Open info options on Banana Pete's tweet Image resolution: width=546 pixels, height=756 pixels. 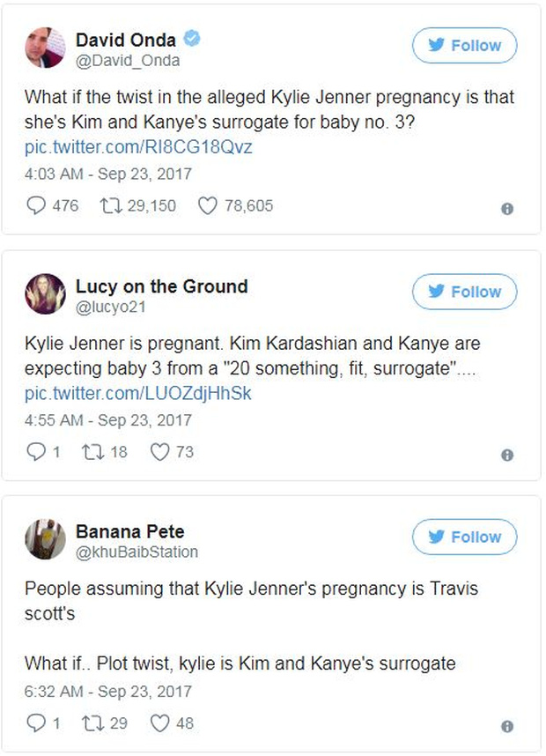507,725
